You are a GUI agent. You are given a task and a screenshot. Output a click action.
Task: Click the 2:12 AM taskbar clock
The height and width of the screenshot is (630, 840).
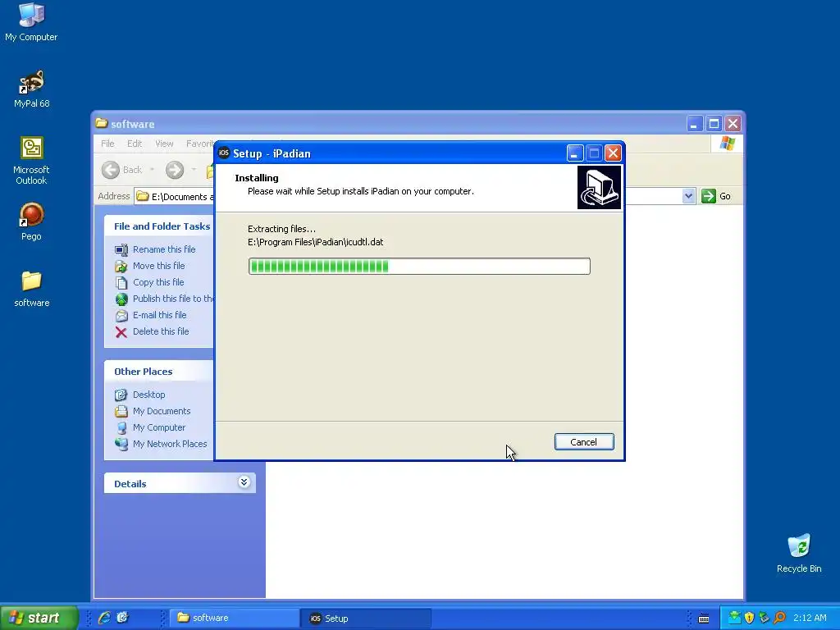pyautogui.click(x=810, y=618)
